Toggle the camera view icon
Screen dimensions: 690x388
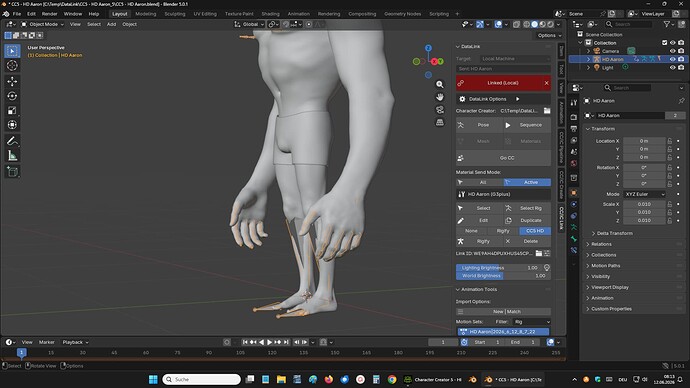[x=440, y=110]
